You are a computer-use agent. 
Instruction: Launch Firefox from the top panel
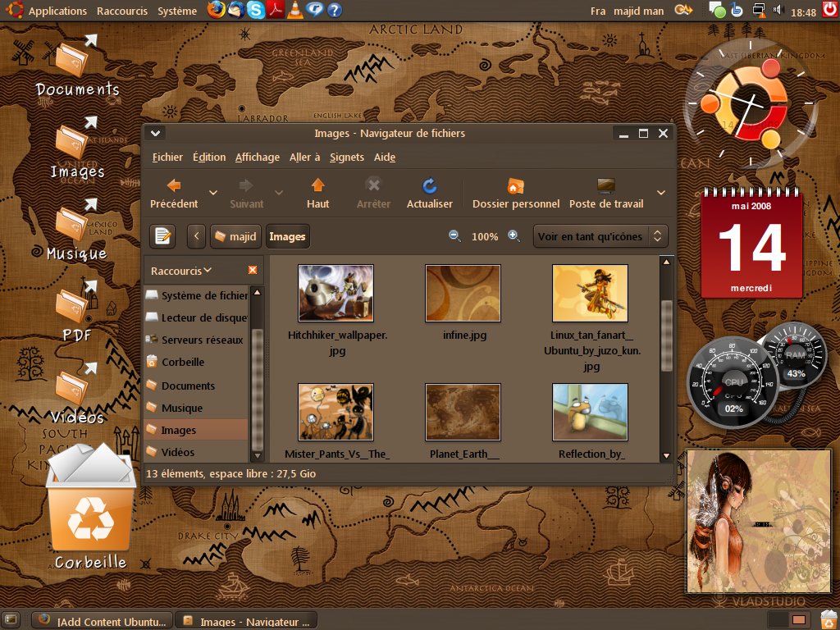pyautogui.click(x=217, y=10)
